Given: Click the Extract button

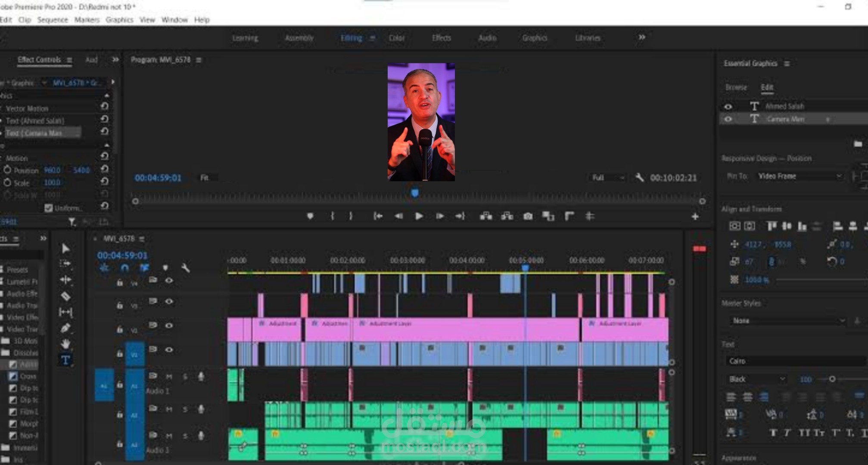Looking at the screenshot, I should click(507, 216).
